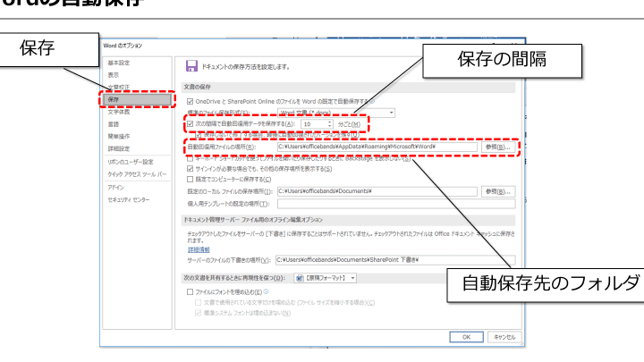Toggle 次の間隔で自動回復用データを保存する checkbox
The image size is (644, 362).
tap(190, 123)
